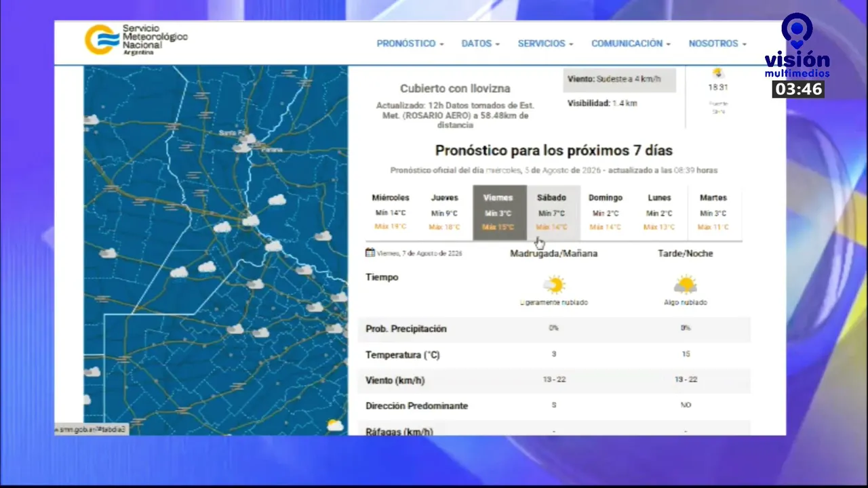Click the 'Dirección Predominante' row label
The image size is (868, 488).
tap(416, 406)
